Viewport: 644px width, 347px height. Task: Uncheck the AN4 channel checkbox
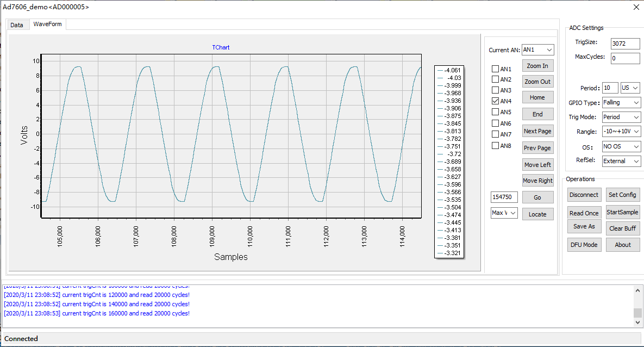[495, 101]
